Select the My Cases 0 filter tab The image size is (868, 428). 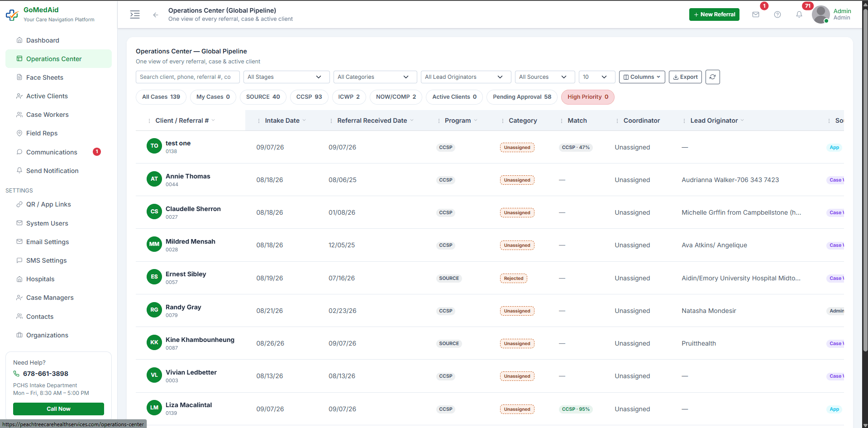[213, 97]
